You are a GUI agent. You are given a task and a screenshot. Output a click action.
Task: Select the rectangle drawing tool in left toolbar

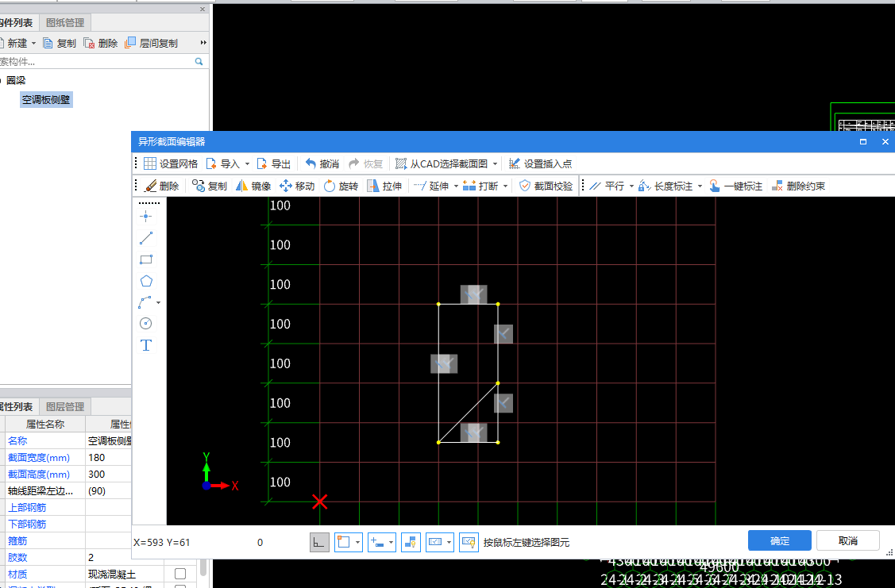click(145, 259)
